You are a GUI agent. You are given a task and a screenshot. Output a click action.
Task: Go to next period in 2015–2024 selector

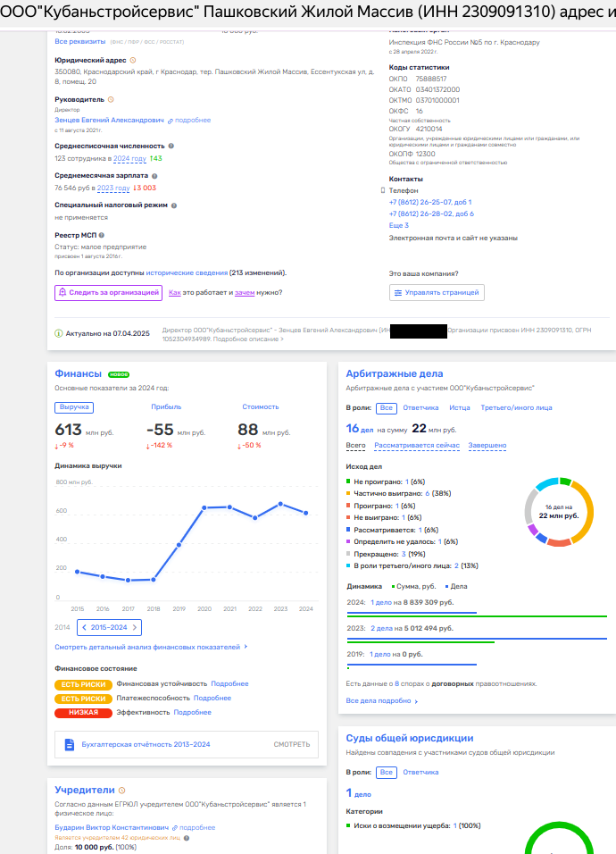[135, 627]
